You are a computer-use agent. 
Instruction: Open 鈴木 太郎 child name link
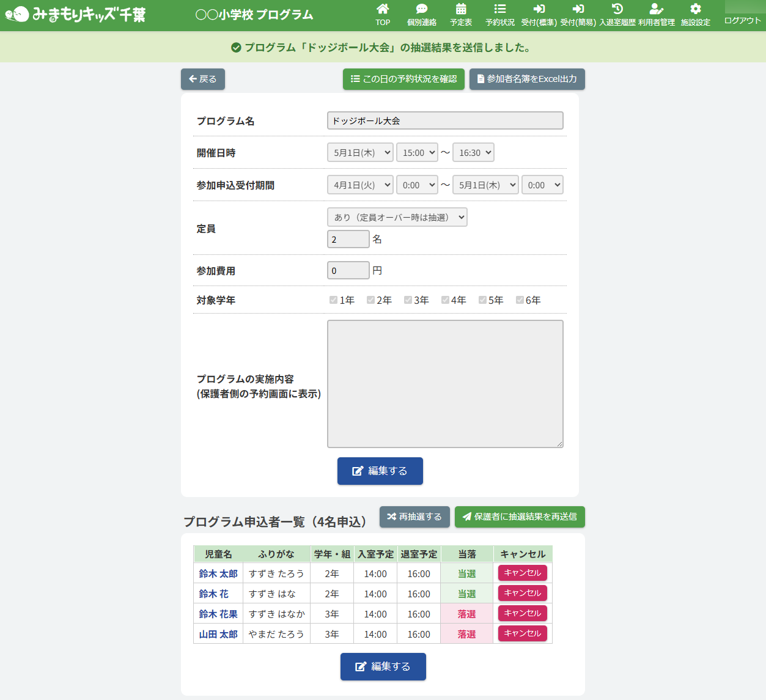[218, 574]
